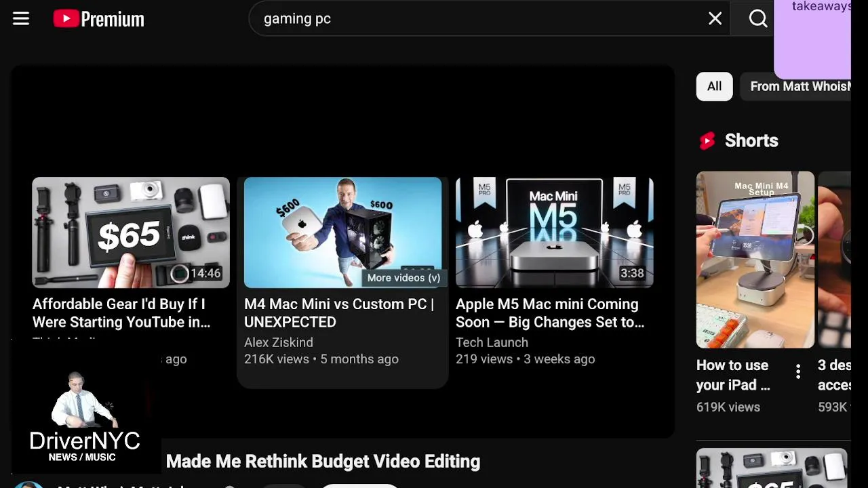The width and height of the screenshot is (868, 488).
Task: Open 'How to use your iPad' short title
Action: pyautogui.click(x=733, y=375)
